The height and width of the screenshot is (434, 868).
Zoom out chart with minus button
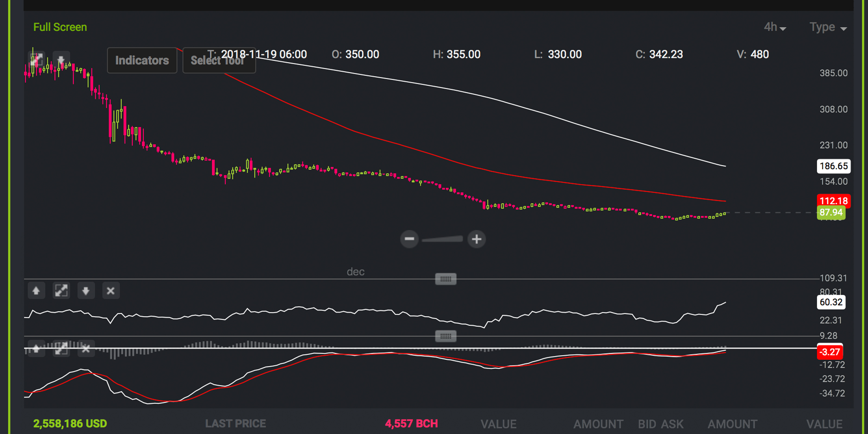409,239
